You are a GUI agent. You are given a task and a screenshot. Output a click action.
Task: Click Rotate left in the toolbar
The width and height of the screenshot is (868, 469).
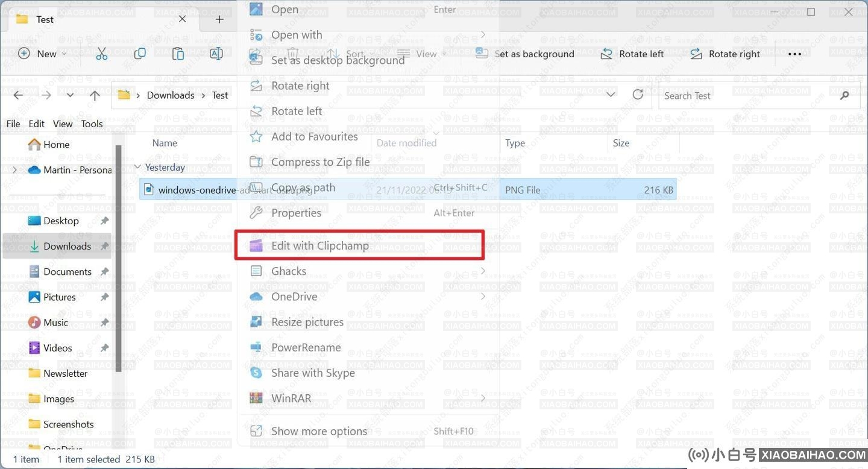632,54
